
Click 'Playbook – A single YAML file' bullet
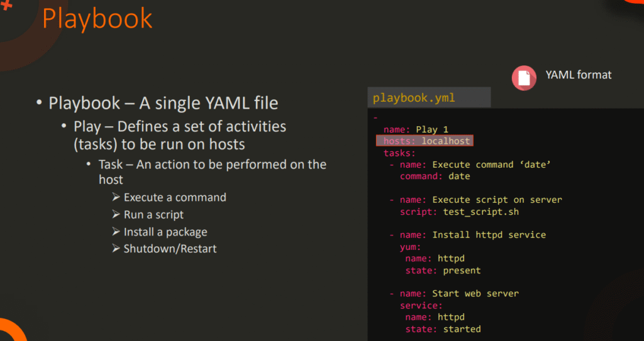point(163,102)
